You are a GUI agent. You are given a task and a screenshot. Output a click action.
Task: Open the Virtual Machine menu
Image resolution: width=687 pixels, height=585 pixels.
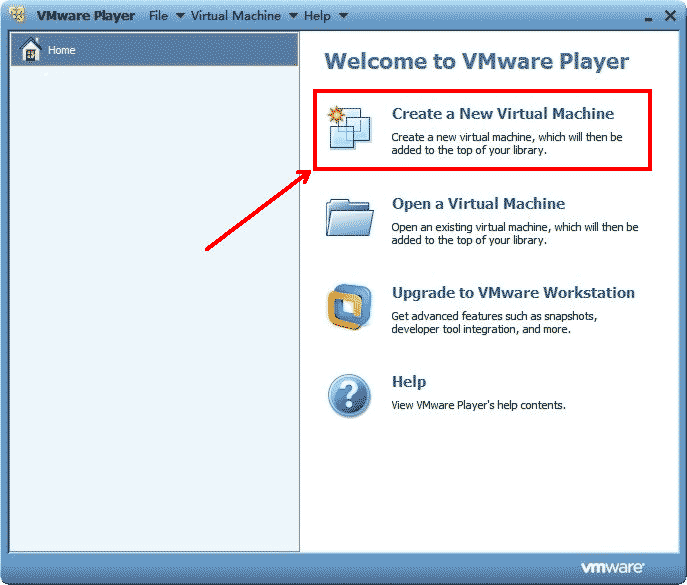pos(236,16)
